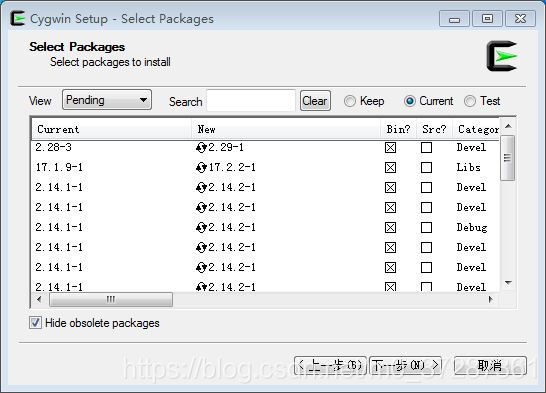546x393 pixels.
Task: Toggle the Src checkbox in the Libs row
Action: pos(426,168)
